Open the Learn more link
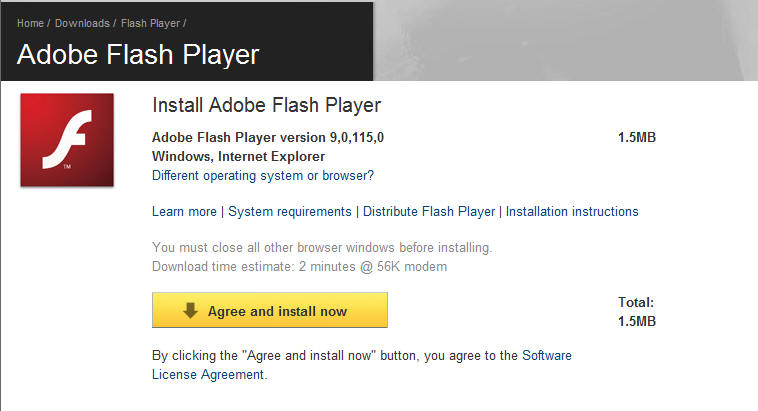Image resolution: width=758 pixels, height=411 pixels. click(x=184, y=212)
